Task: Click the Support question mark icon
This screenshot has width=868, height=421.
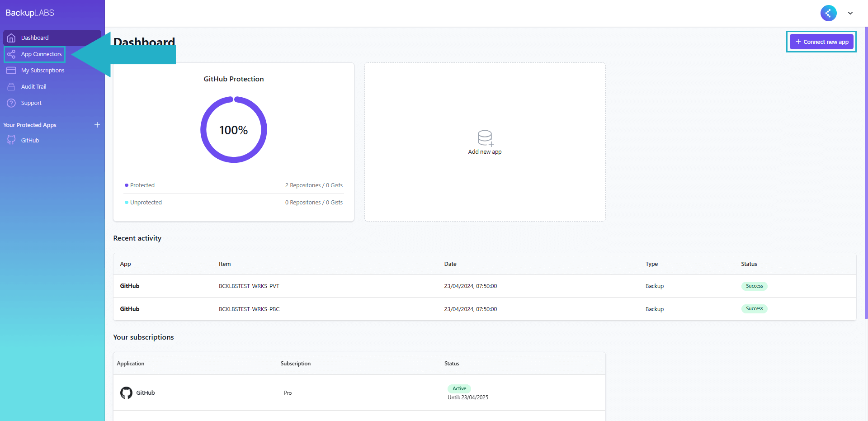Action: pyautogui.click(x=11, y=103)
